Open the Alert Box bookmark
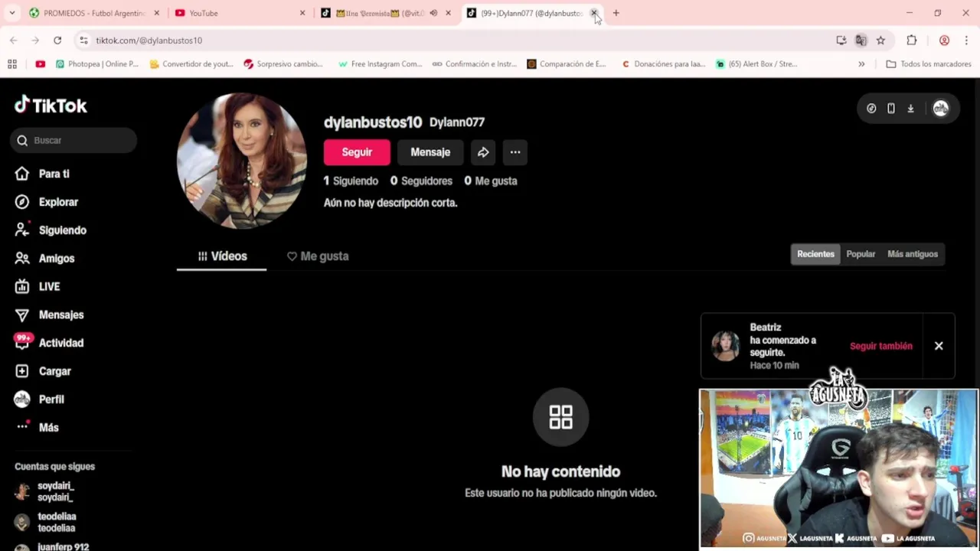The height and width of the screenshot is (551, 980). (x=756, y=64)
